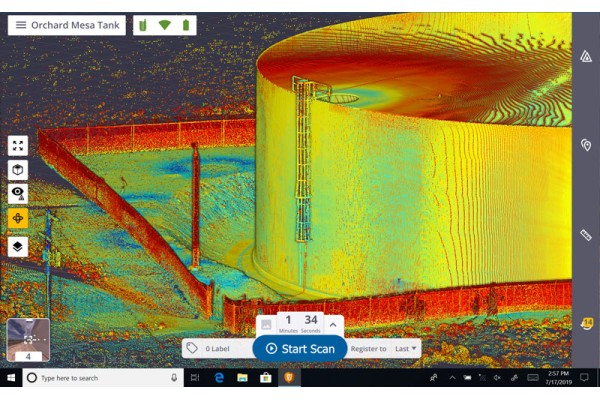Click the battery level indicator icon
The height and width of the screenshot is (400, 600).
pyautogui.click(x=186, y=25)
